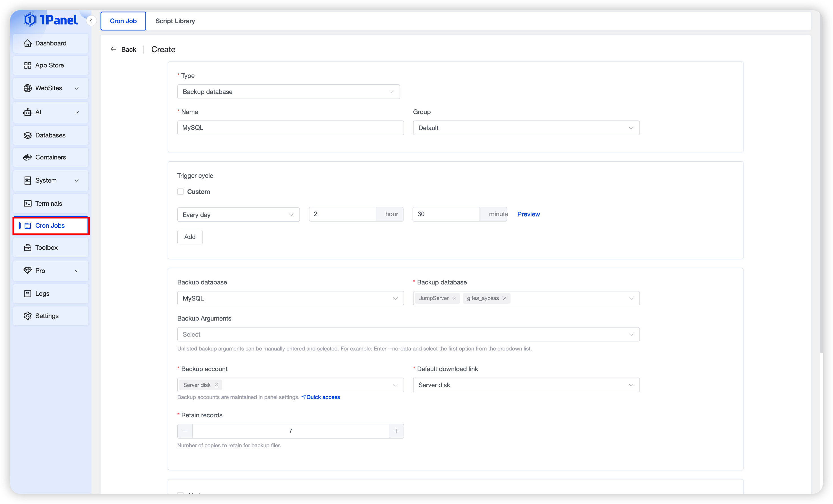Click the Settings gear icon
Screen dimensions: 833x504
28,316
